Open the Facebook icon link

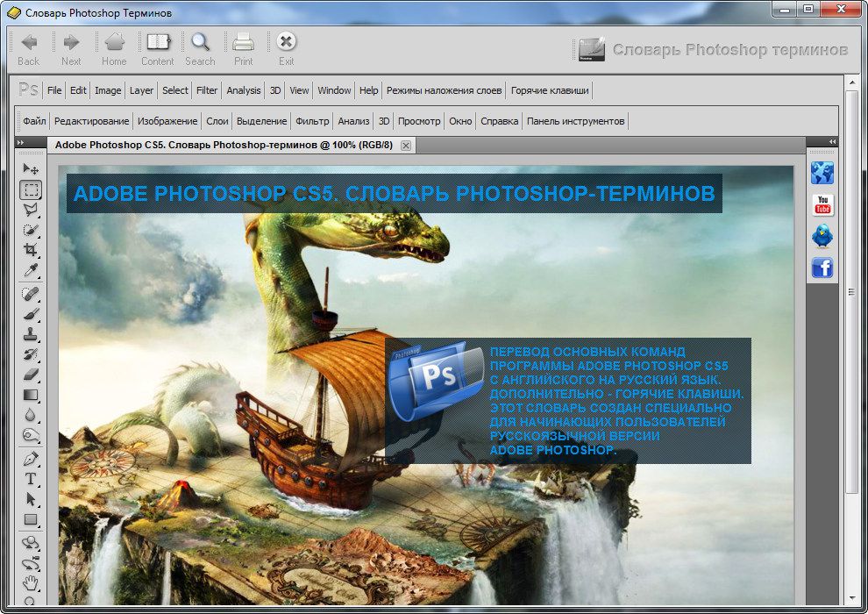(822, 268)
